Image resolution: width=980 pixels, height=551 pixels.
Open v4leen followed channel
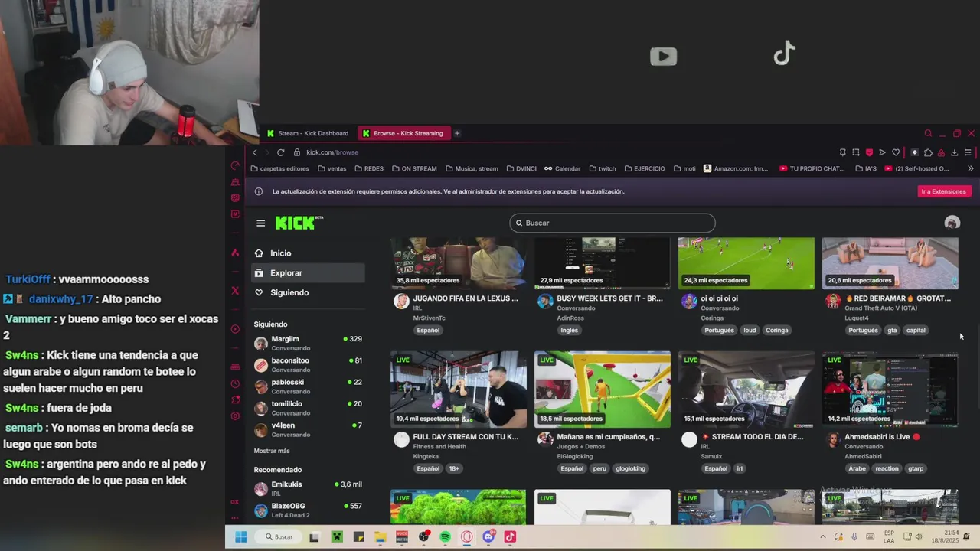(308, 429)
